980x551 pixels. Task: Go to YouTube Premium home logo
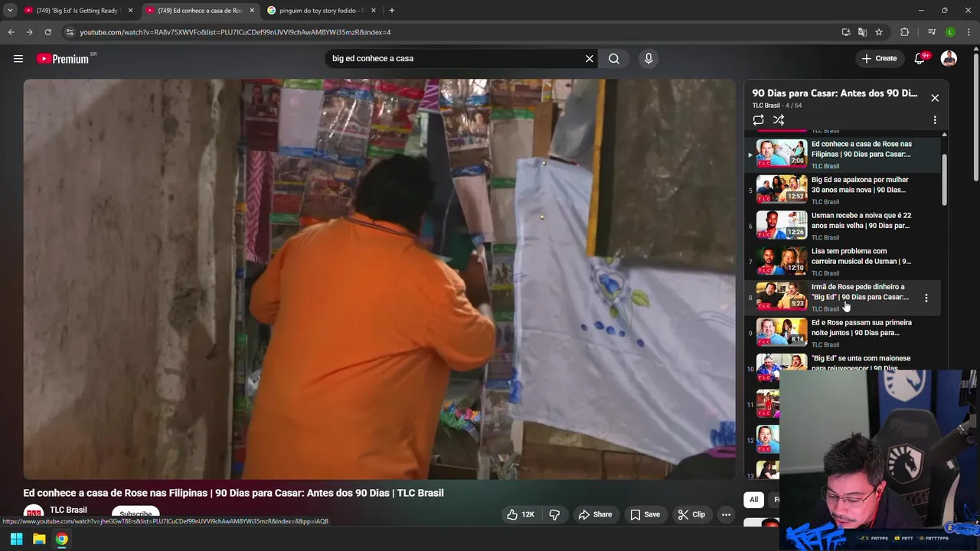(x=63, y=59)
